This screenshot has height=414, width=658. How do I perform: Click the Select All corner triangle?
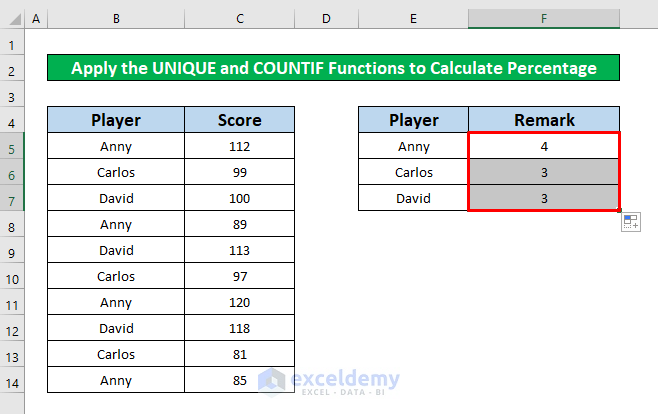tap(11, 19)
